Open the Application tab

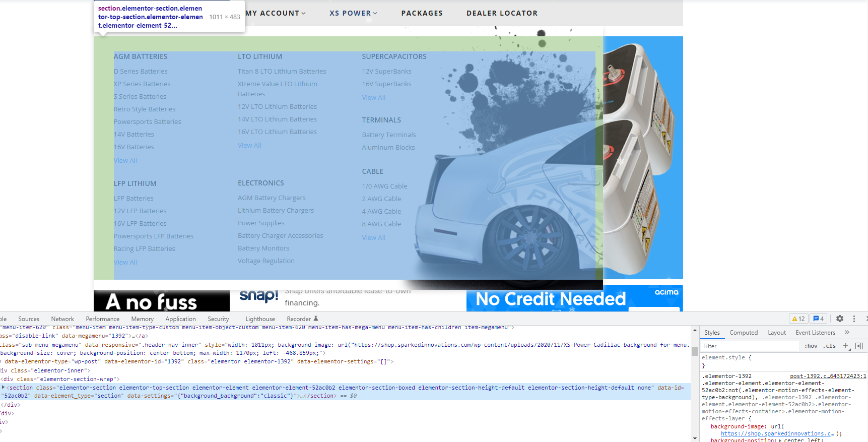click(x=180, y=319)
